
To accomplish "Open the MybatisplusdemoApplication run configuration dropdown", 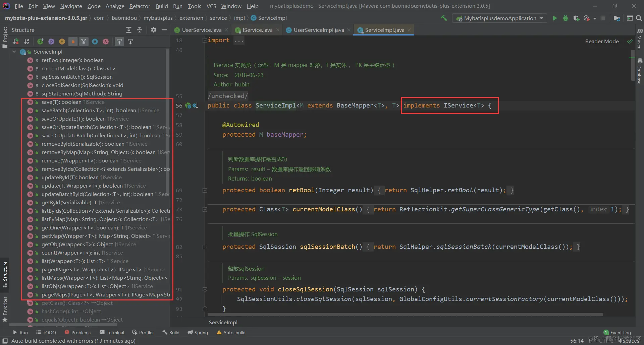I will (499, 18).
